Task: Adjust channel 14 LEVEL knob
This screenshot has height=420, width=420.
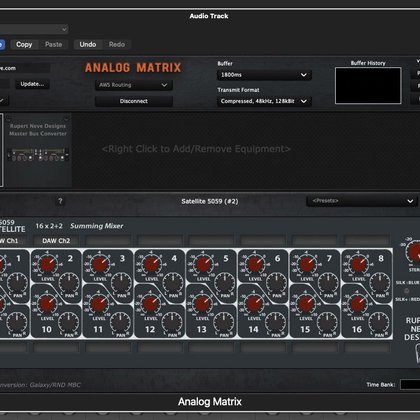Action: (x=254, y=304)
